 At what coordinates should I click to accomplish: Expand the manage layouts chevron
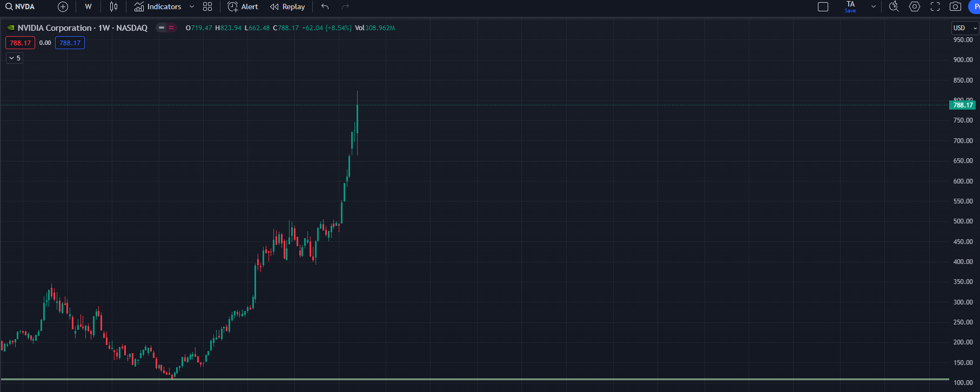tap(874, 6)
